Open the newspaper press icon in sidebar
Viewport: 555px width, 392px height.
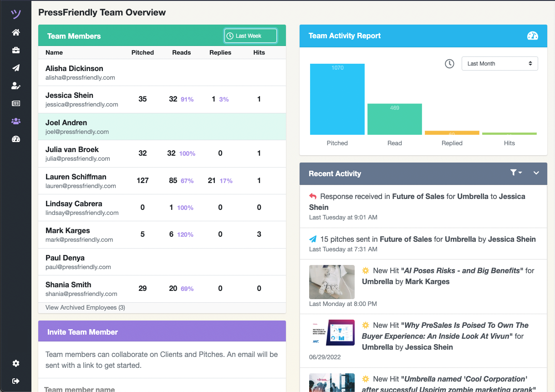[15, 103]
